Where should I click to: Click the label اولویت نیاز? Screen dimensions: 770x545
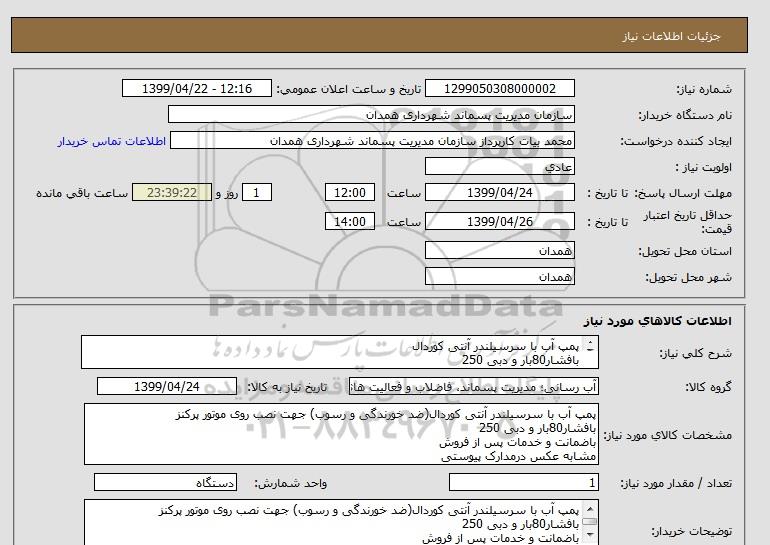704,167
